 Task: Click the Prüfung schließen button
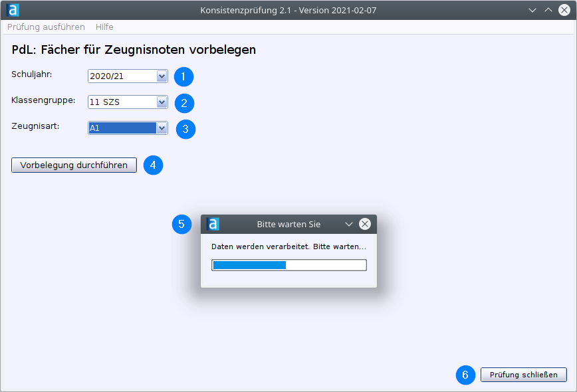(x=524, y=375)
